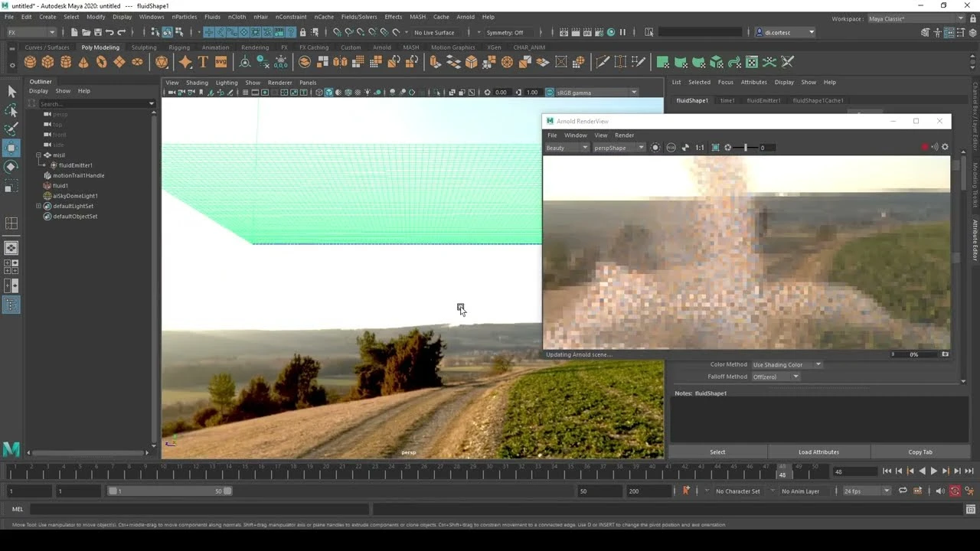Open Arnold RenderView settings gear
This screenshot has width=980, height=551.
click(945, 147)
